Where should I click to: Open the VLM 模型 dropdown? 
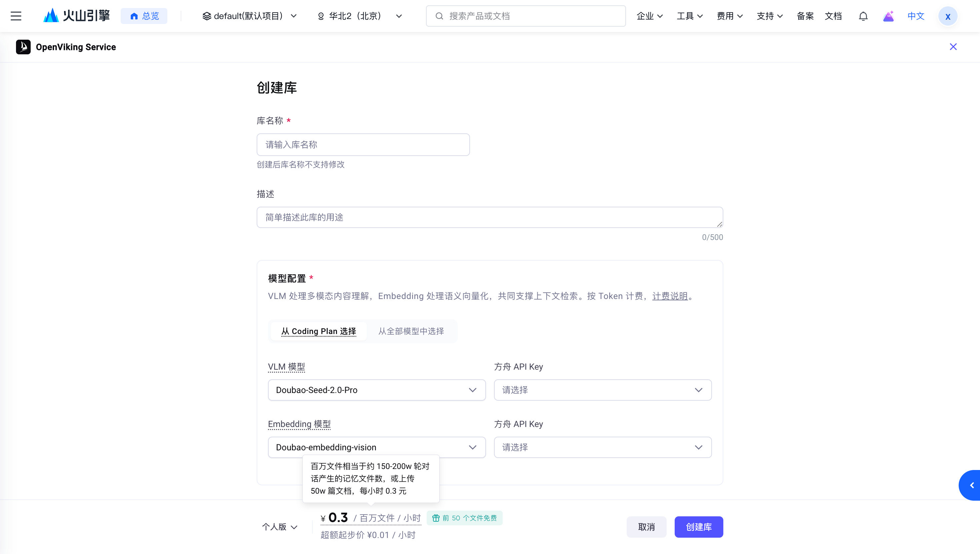(377, 390)
